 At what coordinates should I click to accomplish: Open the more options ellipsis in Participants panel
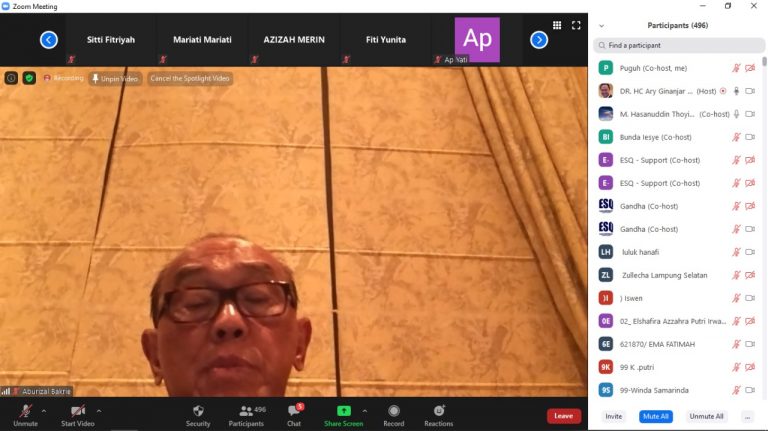click(x=747, y=416)
